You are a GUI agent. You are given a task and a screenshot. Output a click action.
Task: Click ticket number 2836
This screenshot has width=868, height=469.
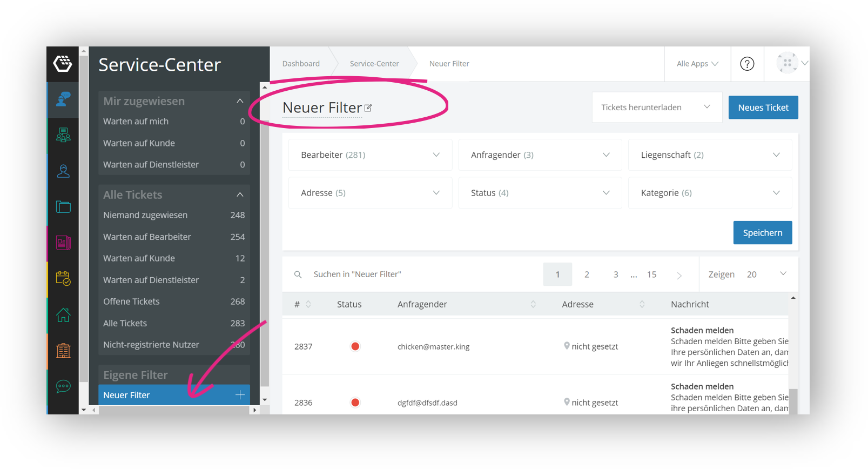[x=303, y=403]
